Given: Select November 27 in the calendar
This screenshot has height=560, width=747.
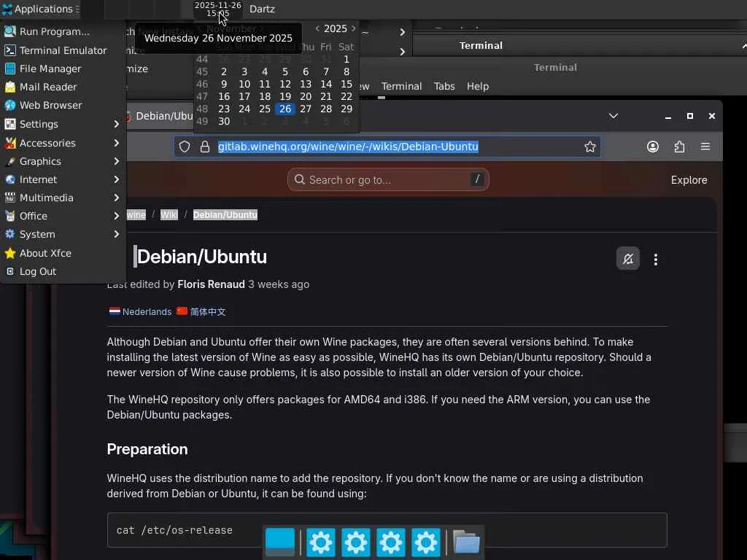Looking at the screenshot, I should coord(306,109).
